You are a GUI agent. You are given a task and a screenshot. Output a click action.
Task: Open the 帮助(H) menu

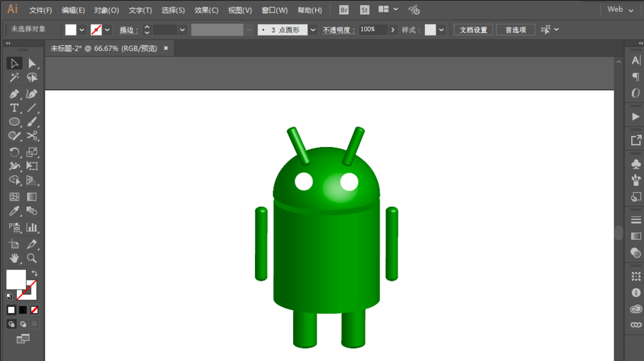(x=310, y=10)
